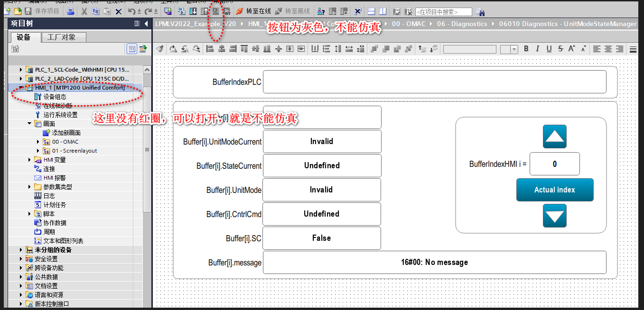644x310 pixels.
Task: Click 转至在线 (Go online) button
Action: [x=253, y=11]
